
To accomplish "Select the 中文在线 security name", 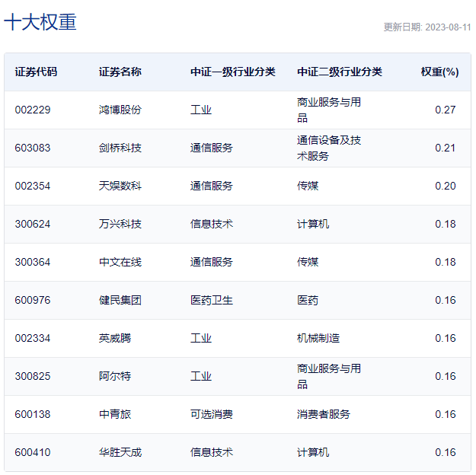I will click(x=120, y=262).
